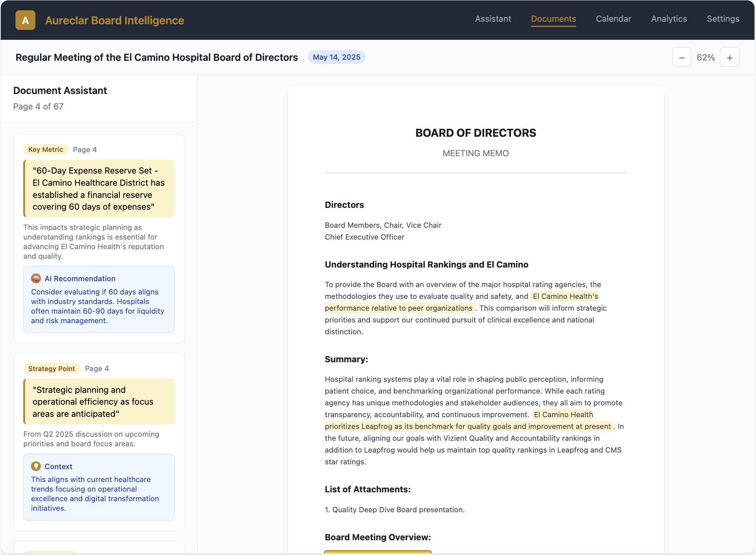Open the Assistant tab
This screenshot has width=756, height=555.
[493, 19]
